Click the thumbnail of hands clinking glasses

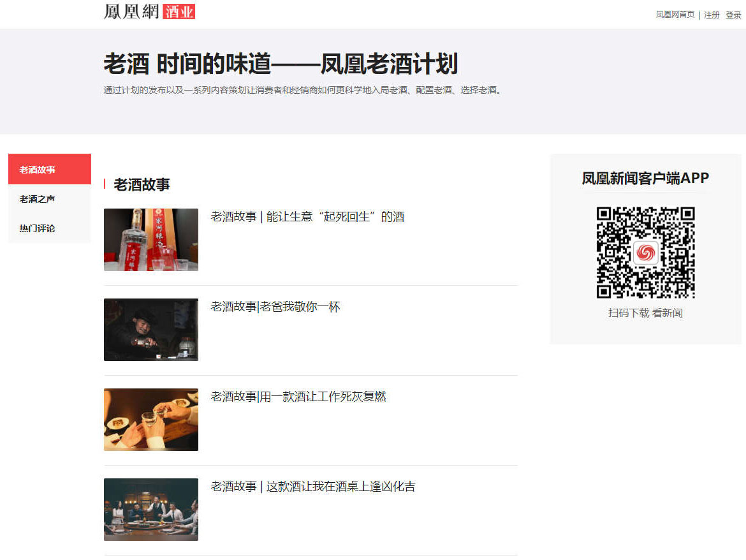(x=151, y=420)
